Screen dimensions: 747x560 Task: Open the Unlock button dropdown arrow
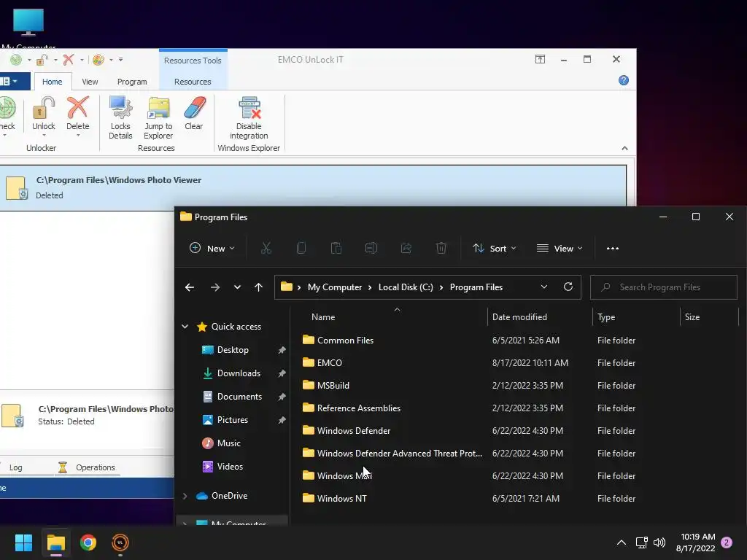[x=43, y=135]
